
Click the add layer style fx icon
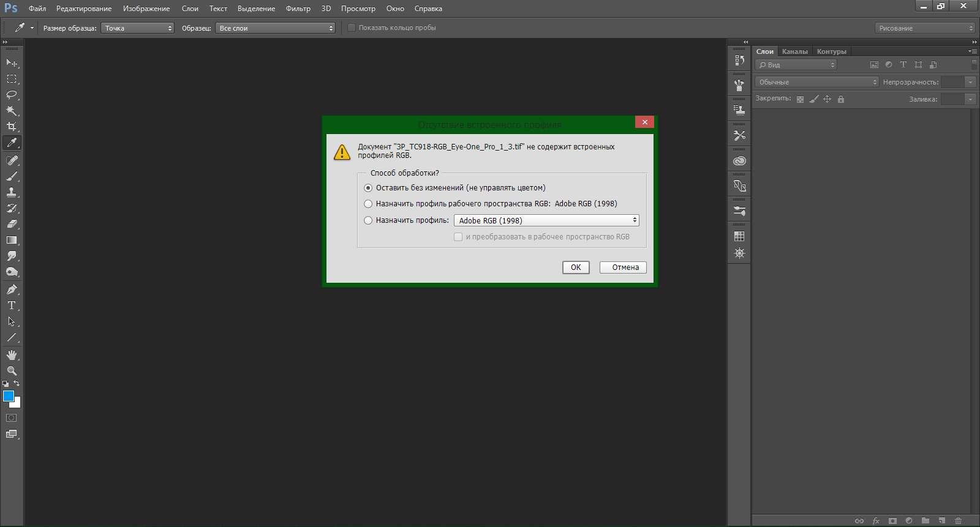[876, 521]
